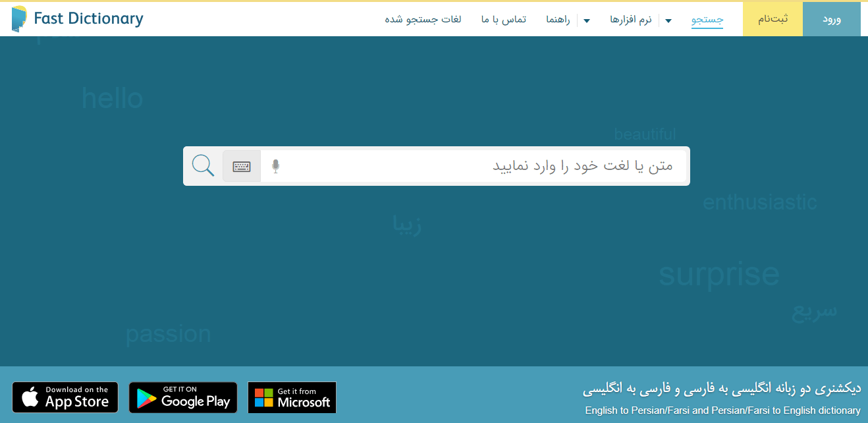Click the floating word surprise

[x=719, y=274]
